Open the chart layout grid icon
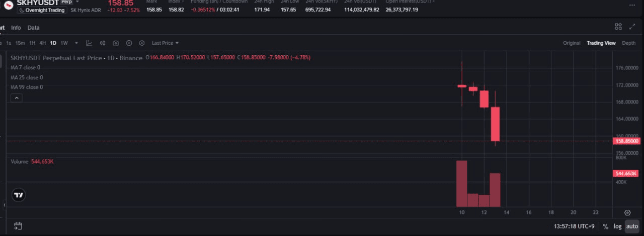644x236 pixels. 618,27
